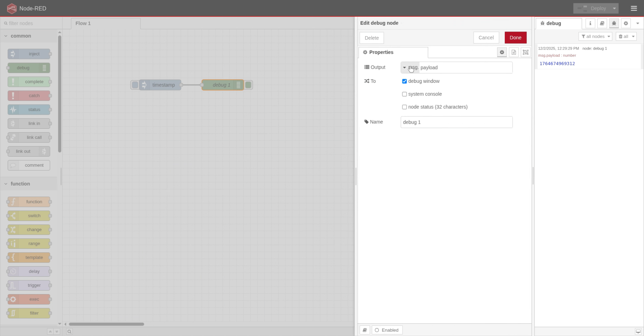Open the node appearance editor icon
644x336 pixels.
[x=525, y=52]
